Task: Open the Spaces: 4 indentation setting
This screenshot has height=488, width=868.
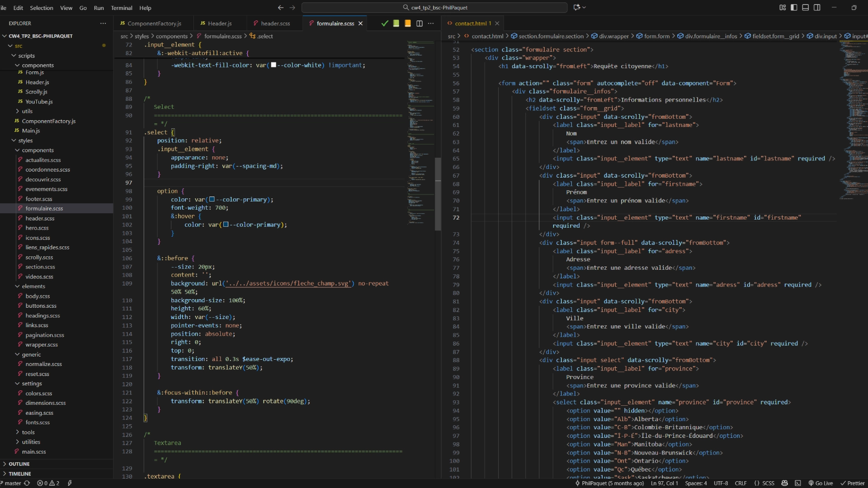Action: click(696, 483)
